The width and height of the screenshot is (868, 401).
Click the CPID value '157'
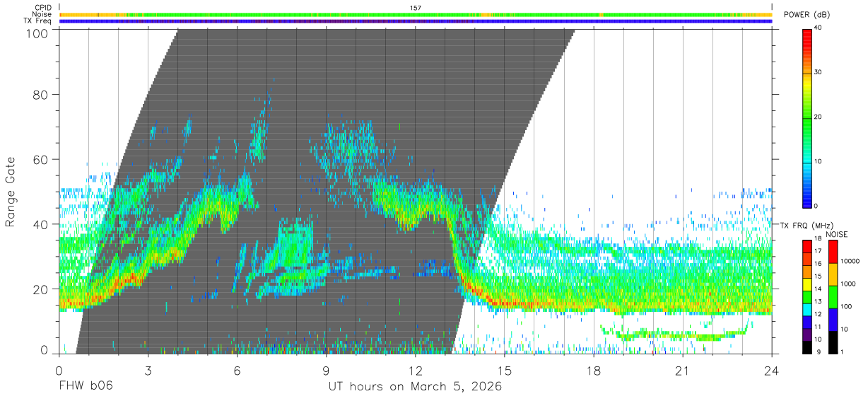pos(416,8)
